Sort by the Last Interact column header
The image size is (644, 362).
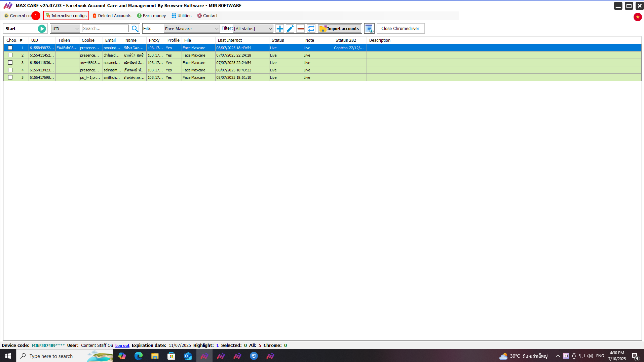click(242, 40)
